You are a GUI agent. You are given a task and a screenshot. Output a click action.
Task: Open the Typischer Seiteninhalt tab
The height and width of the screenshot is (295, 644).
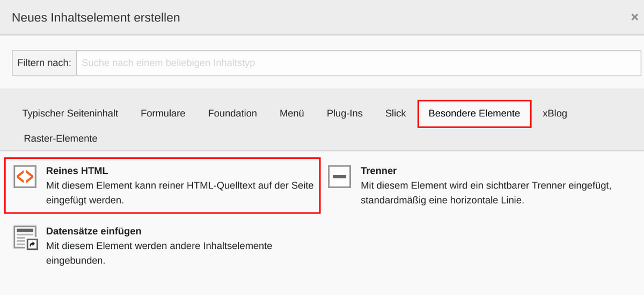[70, 113]
